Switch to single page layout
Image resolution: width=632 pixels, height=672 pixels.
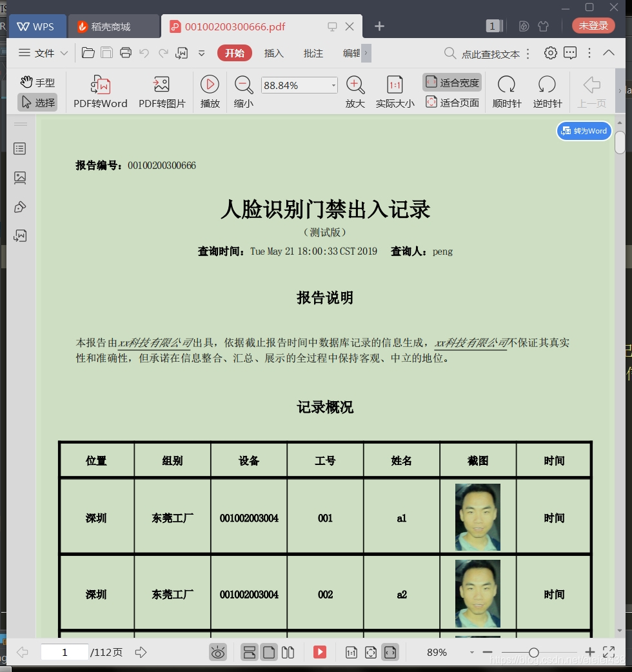pyautogui.click(x=269, y=652)
